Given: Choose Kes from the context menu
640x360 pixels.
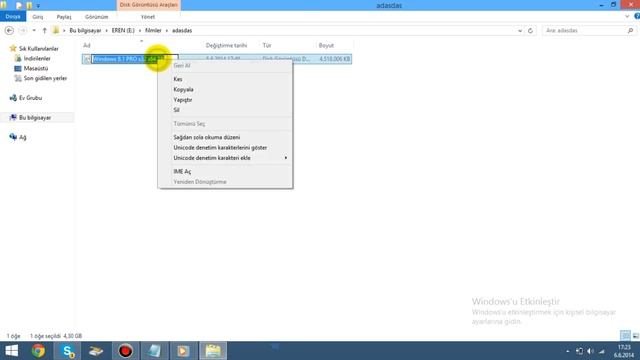Looking at the screenshot, I should (178, 79).
